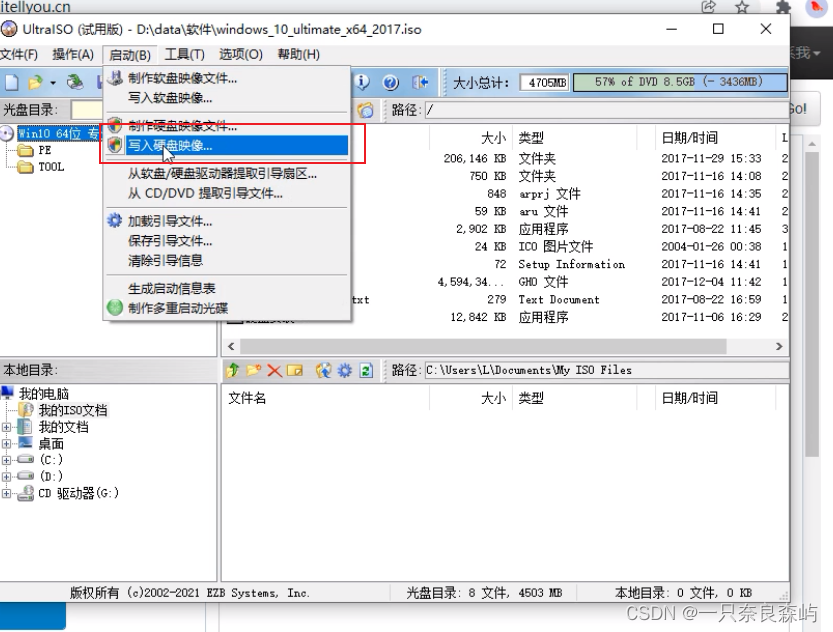Choose 清除引导信息 menu entry
The width and height of the screenshot is (833, 632).
(x=227, y=261)
